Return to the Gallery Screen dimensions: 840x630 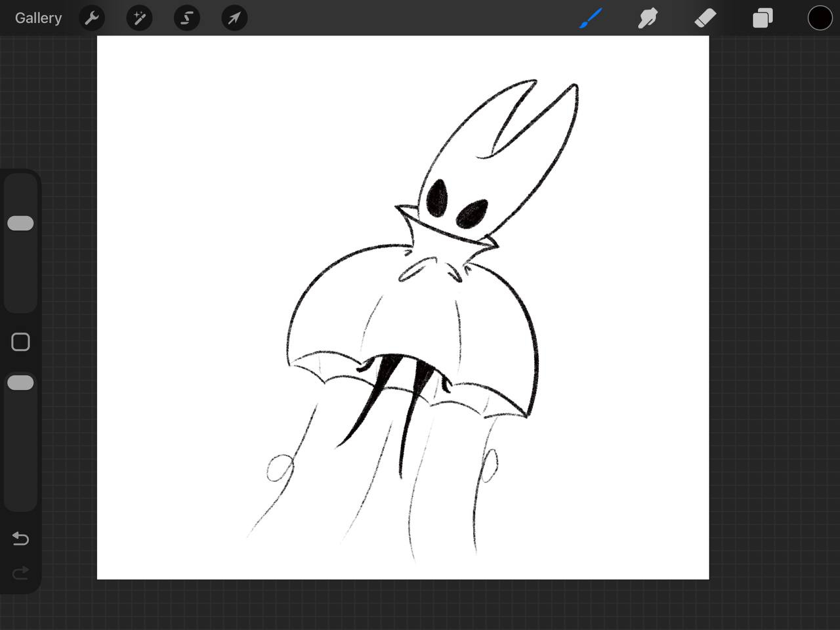[38, 18]
